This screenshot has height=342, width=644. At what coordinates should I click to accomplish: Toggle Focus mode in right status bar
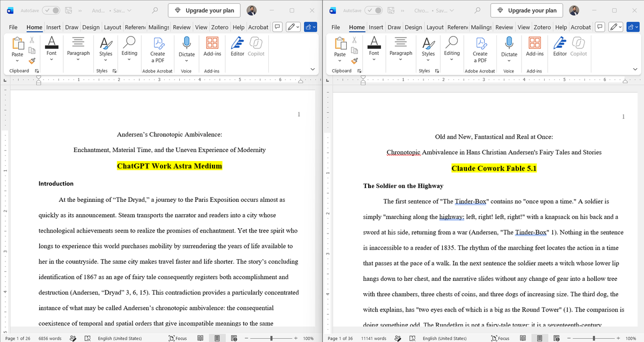500,338
